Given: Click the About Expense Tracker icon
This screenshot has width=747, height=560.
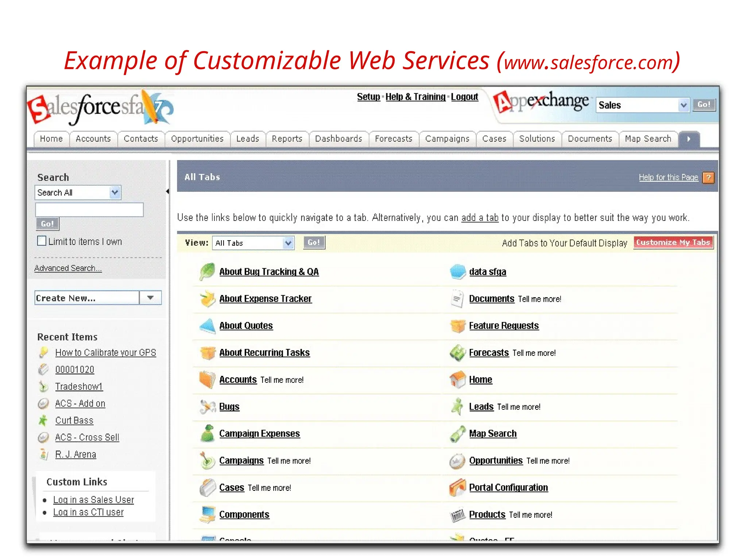Looking at the screenshot, I should (207, 299).
